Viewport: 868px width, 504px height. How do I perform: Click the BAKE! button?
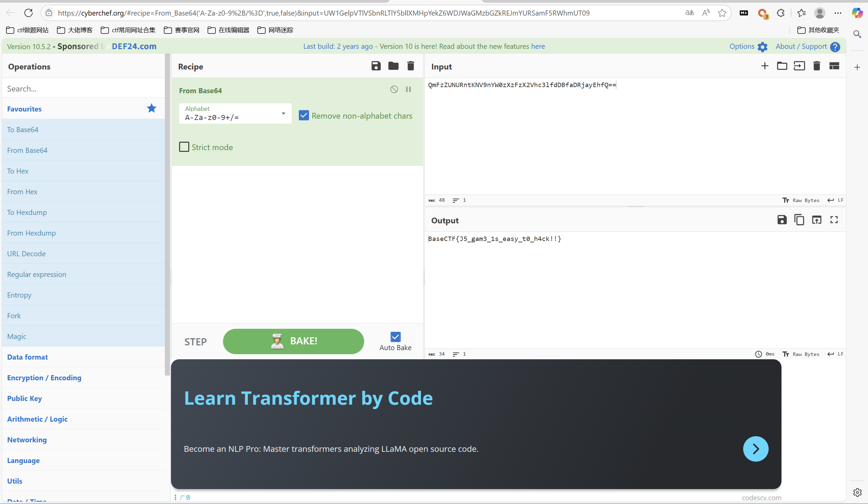pos(293,341)
